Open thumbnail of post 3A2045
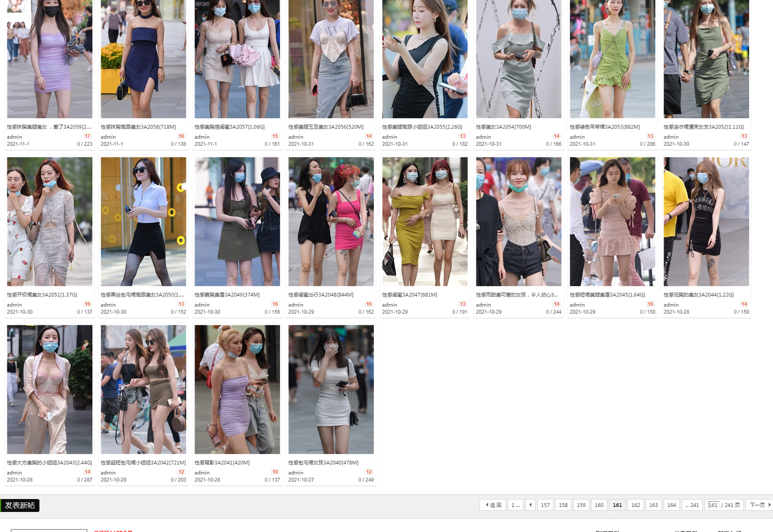 click(612, 221)
